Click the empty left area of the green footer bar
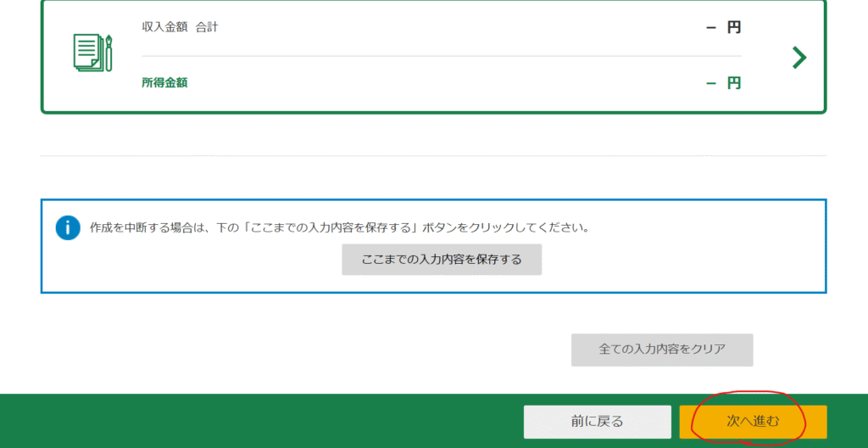868x448 pixels. click(212, 421)
